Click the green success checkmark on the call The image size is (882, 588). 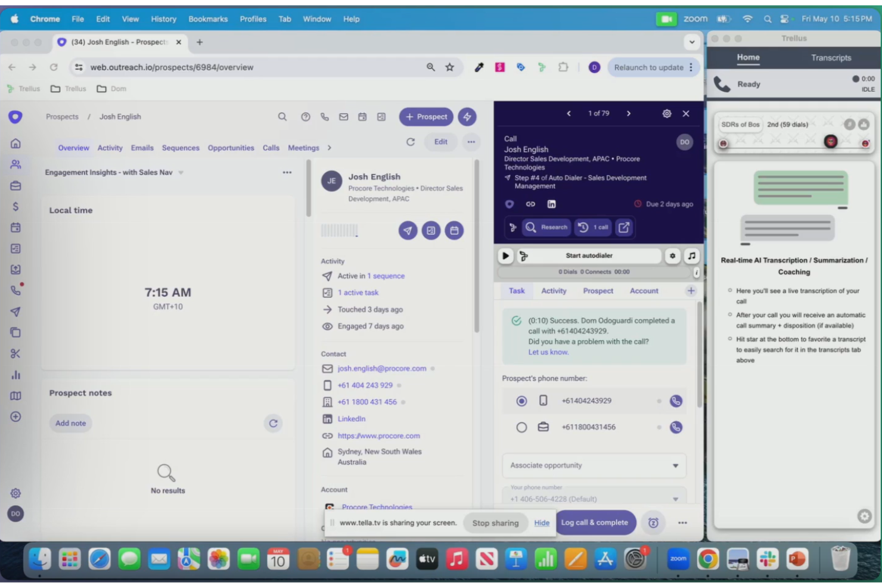tap(516, 321)
